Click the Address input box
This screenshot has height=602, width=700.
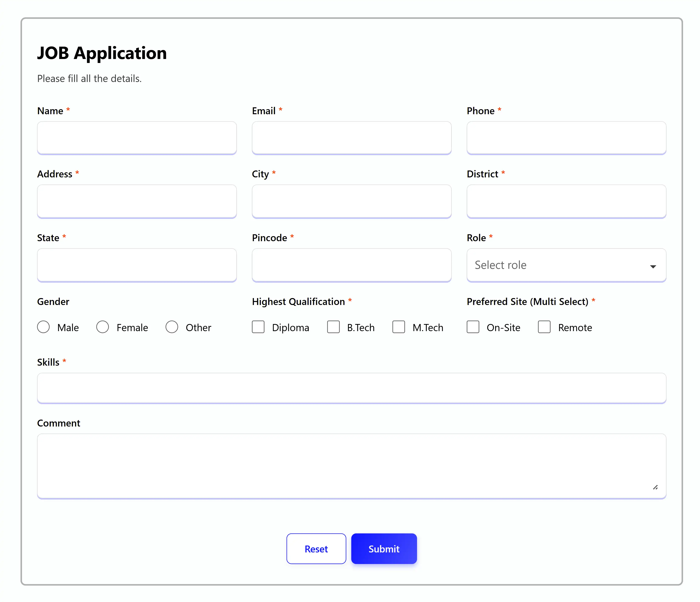pos(137,201)
